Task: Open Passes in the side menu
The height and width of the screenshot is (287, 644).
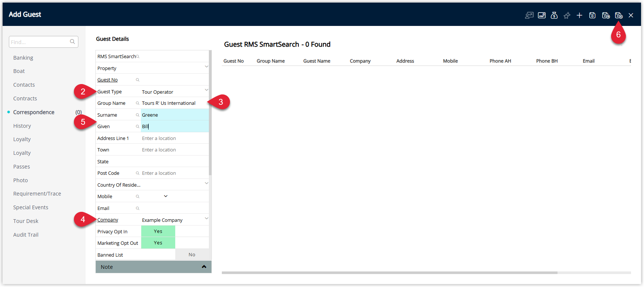Action: click(x=22, y=167)
